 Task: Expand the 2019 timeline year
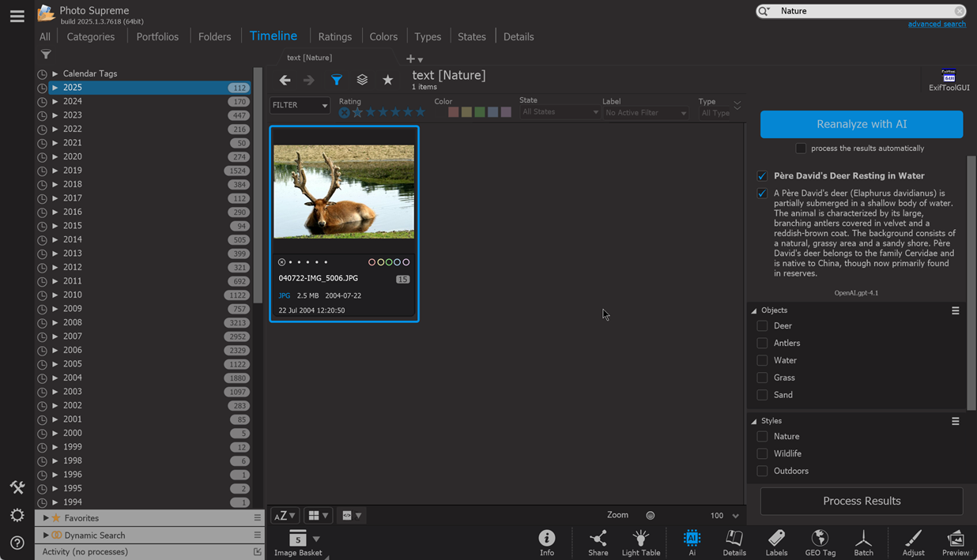coord(55,171)
